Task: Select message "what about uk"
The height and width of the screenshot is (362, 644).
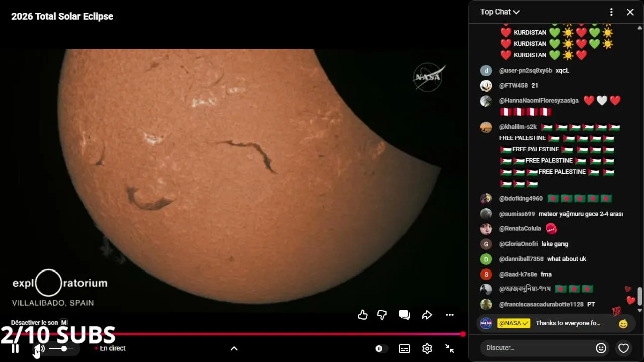Action: pos(567,259)
